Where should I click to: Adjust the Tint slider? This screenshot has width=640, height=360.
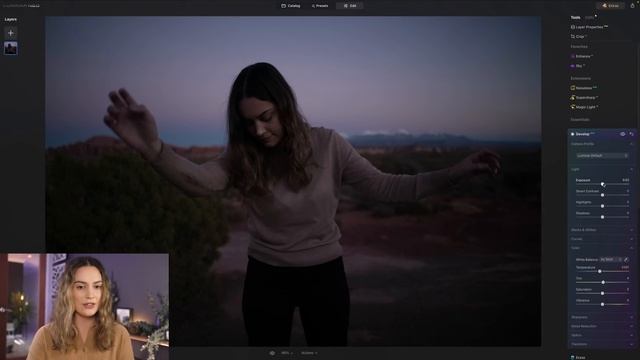(602, 282)
